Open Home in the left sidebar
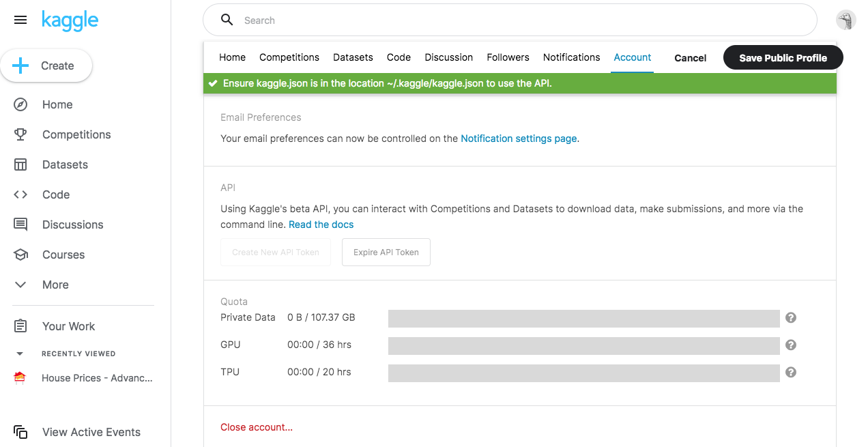The width and height of the screenshot is (868, 447). [57, 104]
